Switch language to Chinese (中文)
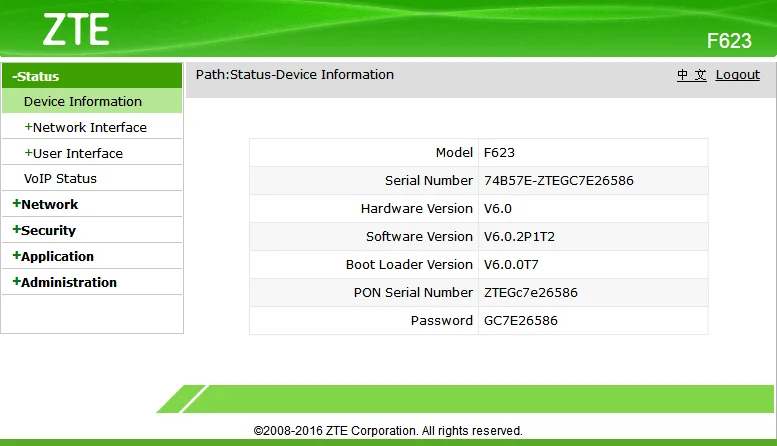Image resolution: width=777 pixels, height=446 pixels. (x=692, y=75)
